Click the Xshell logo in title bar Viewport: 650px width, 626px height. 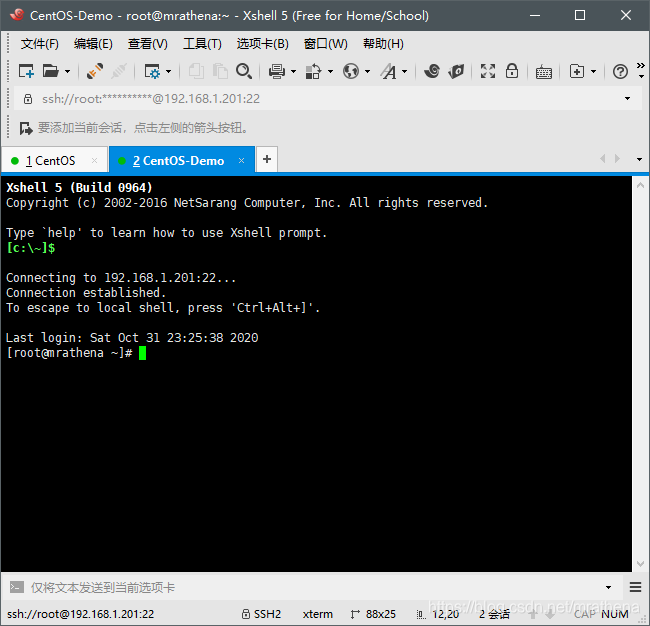pos(17,15)
